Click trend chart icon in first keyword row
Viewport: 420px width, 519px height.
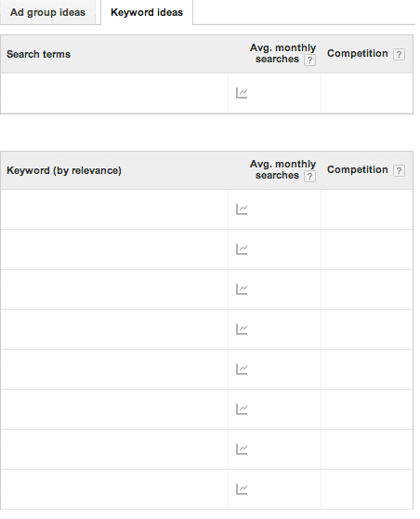click(x=242, y=209)
